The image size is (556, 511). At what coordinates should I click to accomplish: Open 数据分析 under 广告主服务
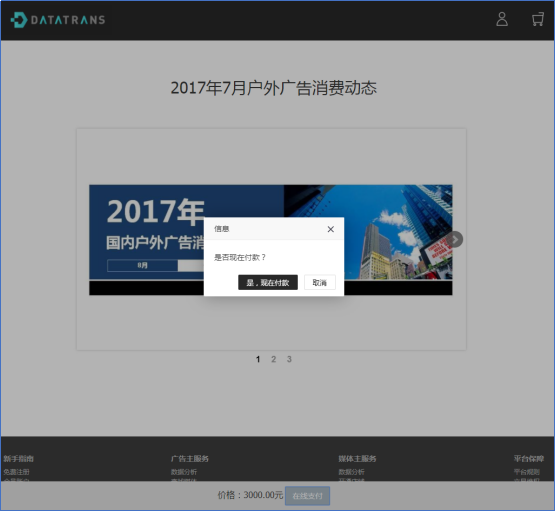pyautogui.click(x=184, y=472)
